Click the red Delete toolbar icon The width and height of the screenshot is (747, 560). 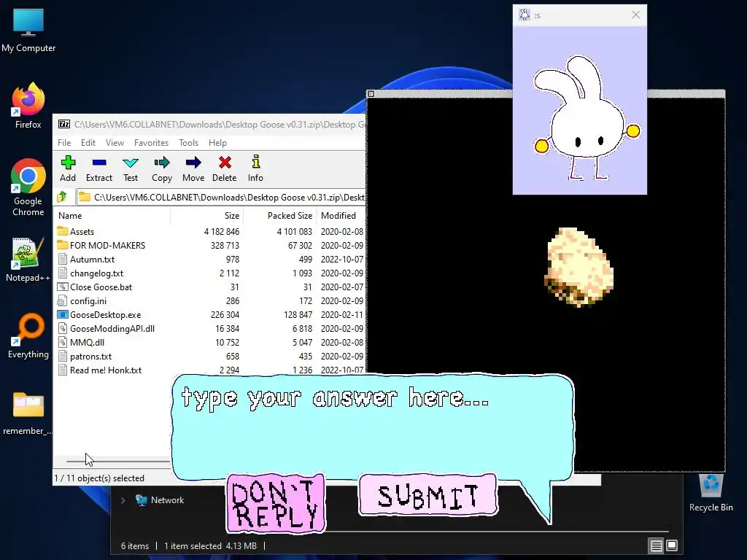225,168
